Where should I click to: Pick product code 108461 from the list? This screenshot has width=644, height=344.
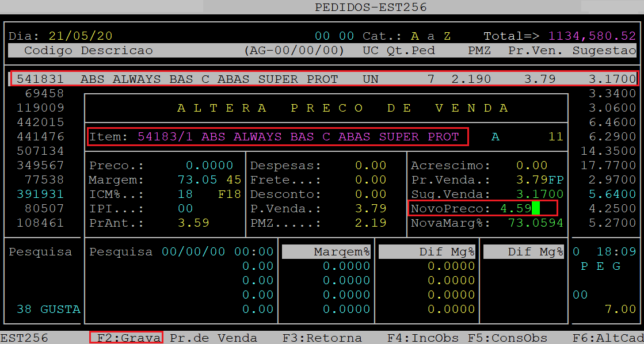(40, 223)
